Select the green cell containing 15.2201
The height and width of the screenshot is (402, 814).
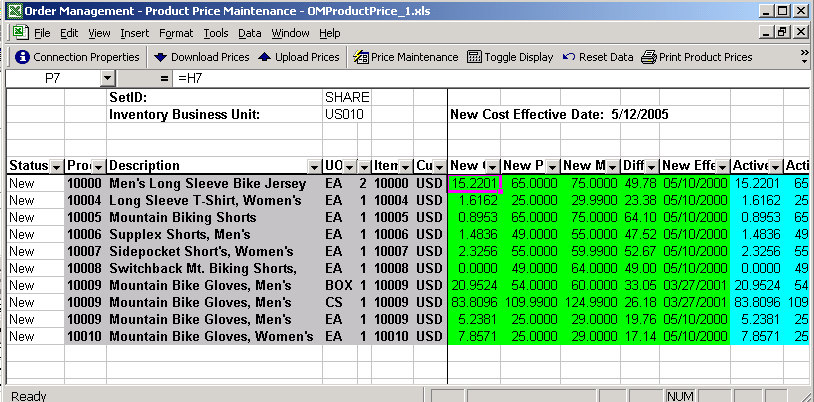(x=474, y=184)
